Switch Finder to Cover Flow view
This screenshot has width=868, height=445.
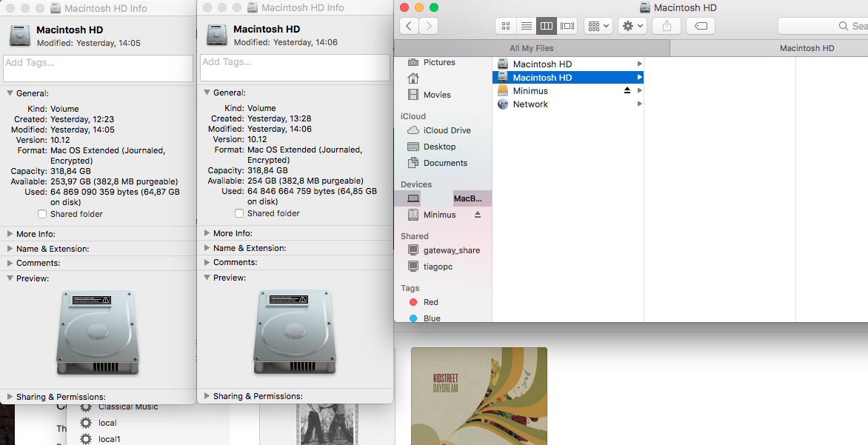click(567, 26)
